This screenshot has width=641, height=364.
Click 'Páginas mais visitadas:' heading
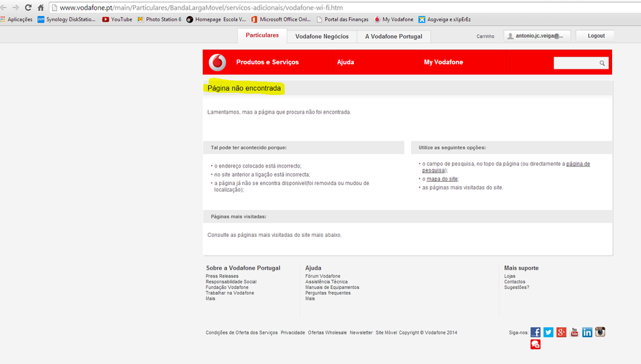click(238, 216)
